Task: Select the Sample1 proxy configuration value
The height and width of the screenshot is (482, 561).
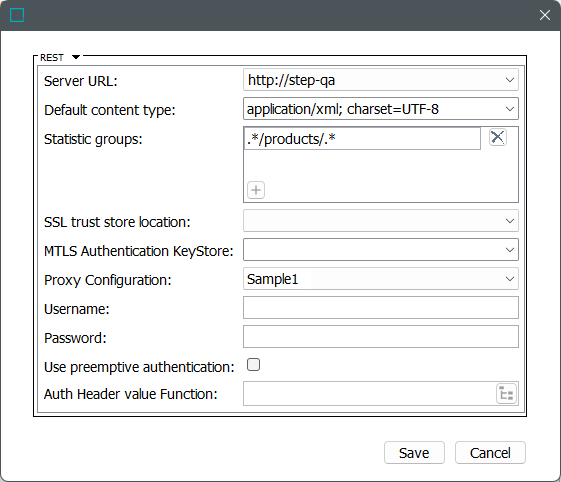Action: (x=273, y=279)
